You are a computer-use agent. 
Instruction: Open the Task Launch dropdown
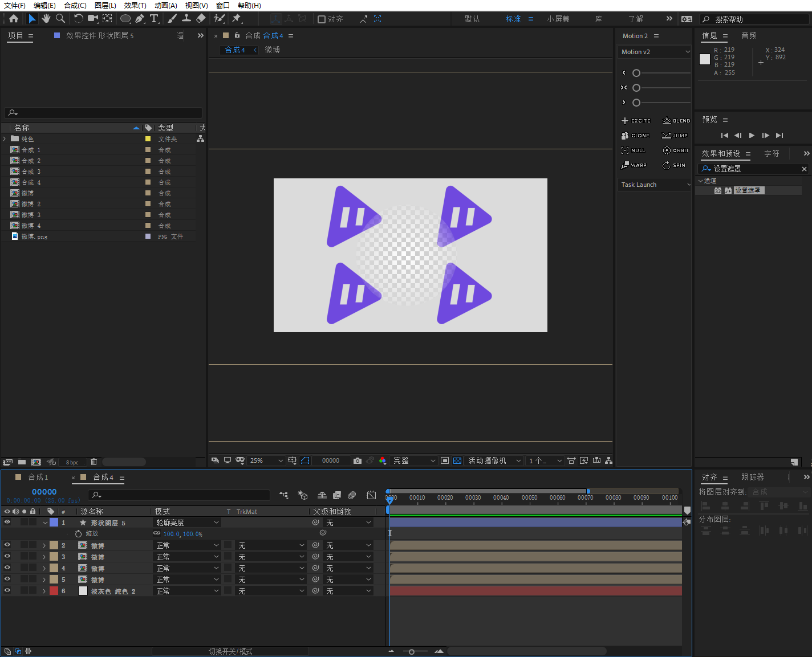(x=655, y=185)
